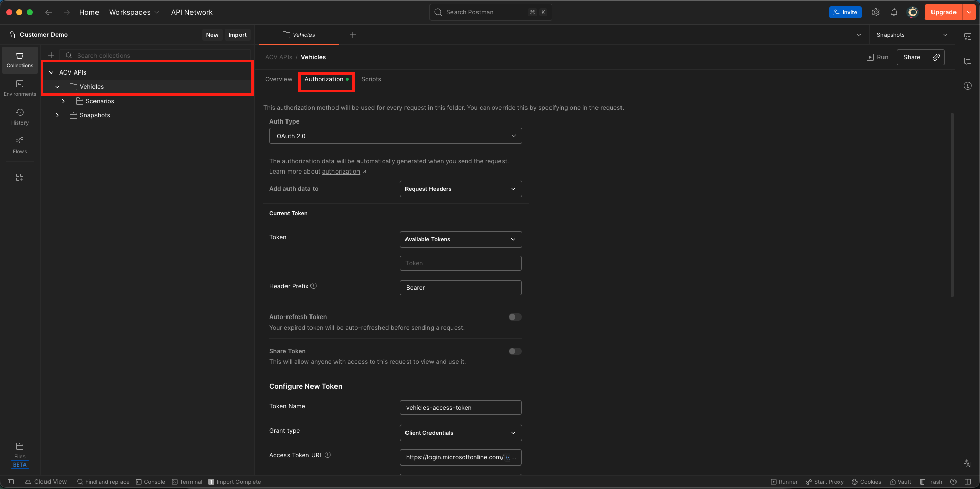Viewport: 980px width, 489px height.
Task: Click the Import button
Action: click(x=237, y=34)
